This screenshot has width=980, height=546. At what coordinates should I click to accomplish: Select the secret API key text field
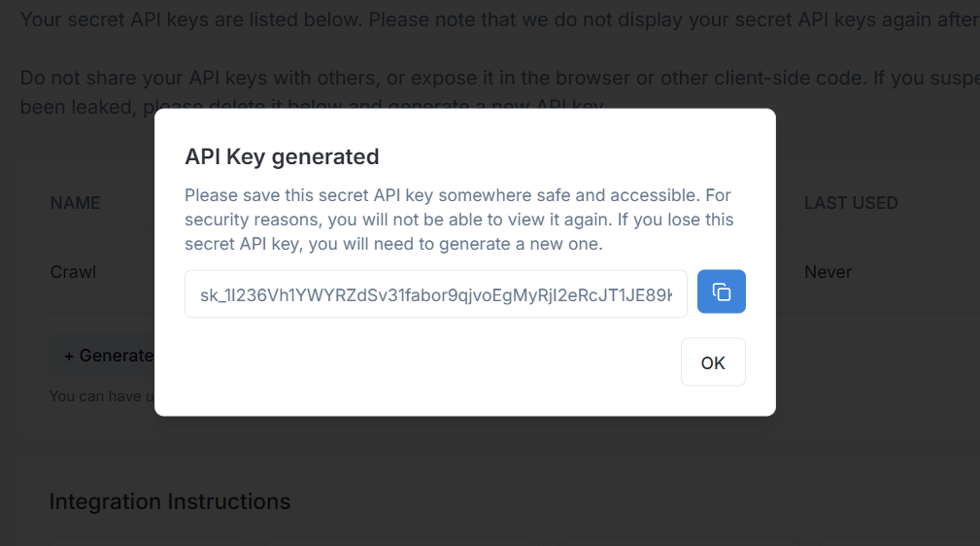[x=436, y=294]
